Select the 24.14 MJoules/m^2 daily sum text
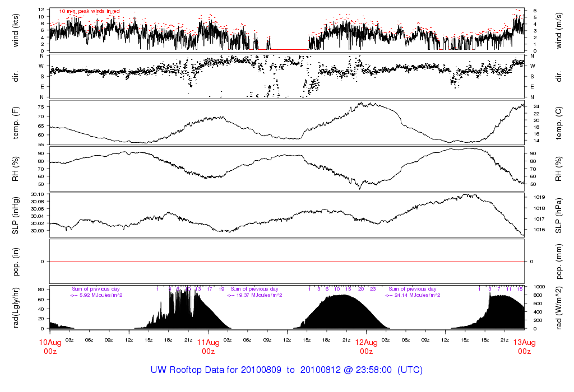Image resolution: width=574 pixels, height=392 pixels. click(413, 295)
